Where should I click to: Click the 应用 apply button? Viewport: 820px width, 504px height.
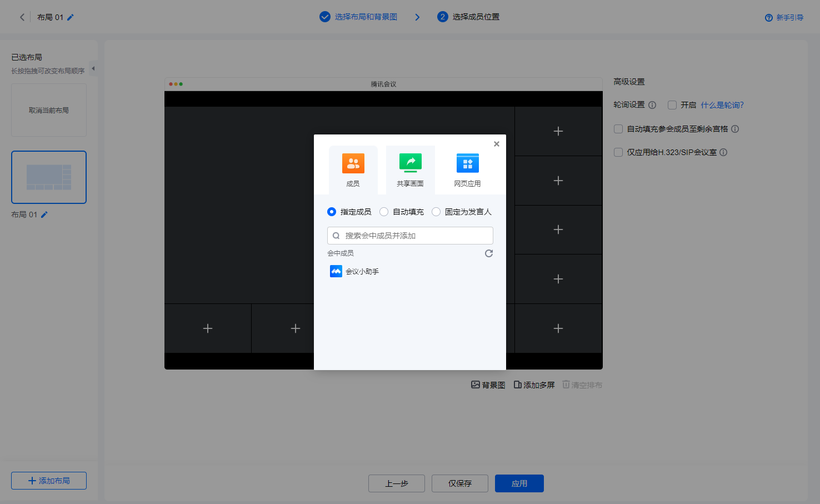coord(519,483)
